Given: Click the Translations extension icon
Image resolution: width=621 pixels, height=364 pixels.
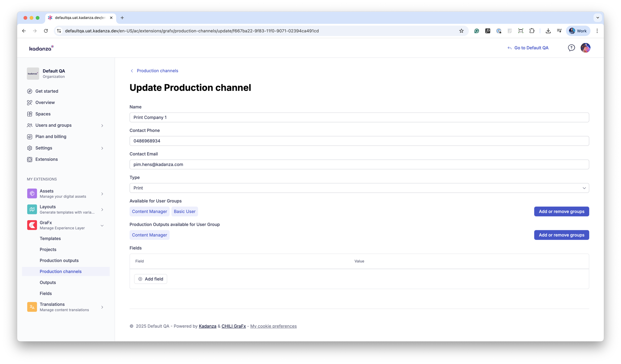Looking at the screenshot, I should click(32, 307).
